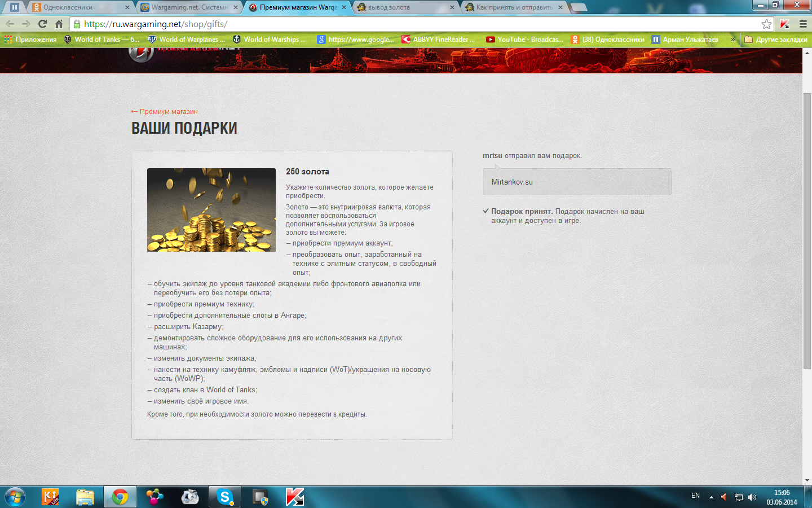Click the gold coins gift image

[x=211, y=210]
